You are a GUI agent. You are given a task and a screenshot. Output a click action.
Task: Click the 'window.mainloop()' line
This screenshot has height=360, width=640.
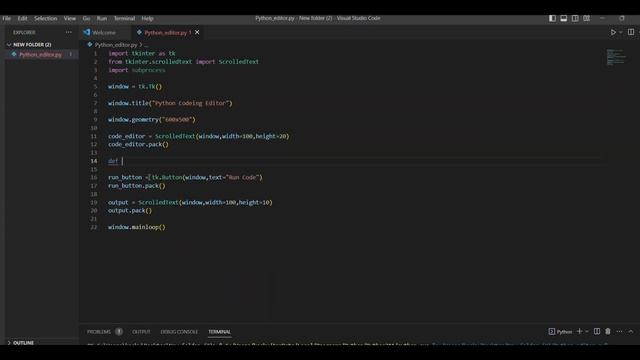[x=137, y=227]
